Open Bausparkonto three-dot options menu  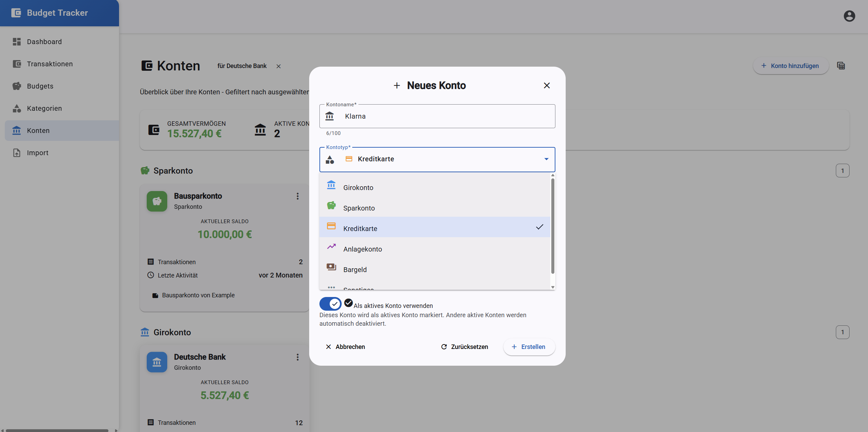pos(298,196)
